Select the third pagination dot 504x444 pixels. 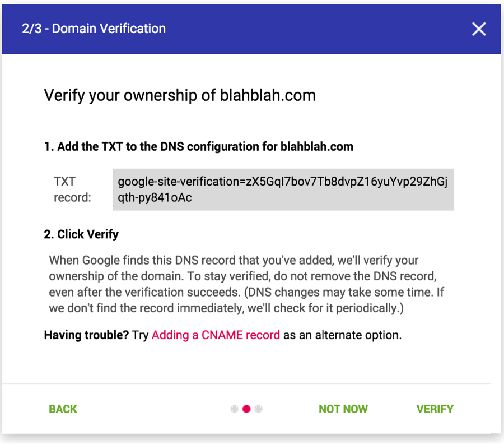tap(259, 409)
